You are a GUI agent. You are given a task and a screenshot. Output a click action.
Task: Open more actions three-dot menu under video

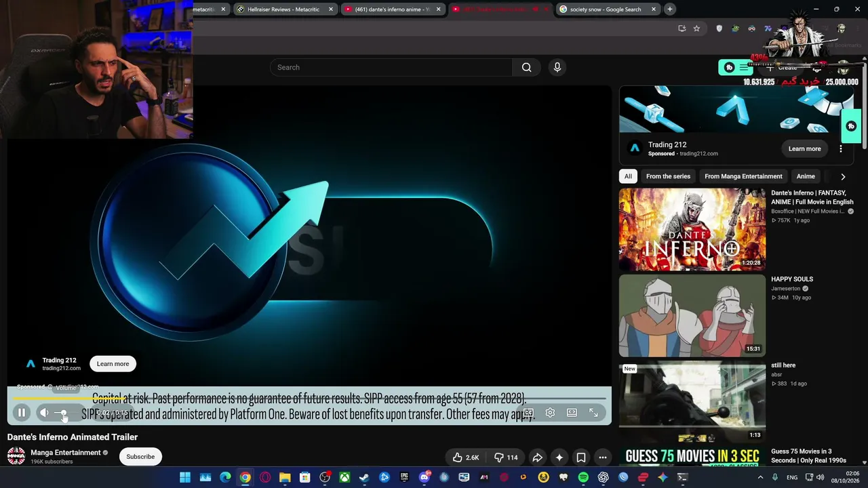(602, 457)
